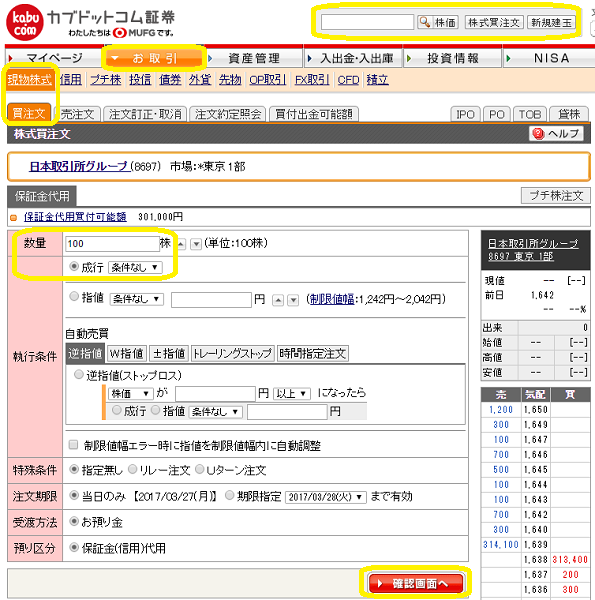This screenshot has height=600, width=595.
Task: Open the CFD link
Action: pyautogui.click(x=348, y=80)
